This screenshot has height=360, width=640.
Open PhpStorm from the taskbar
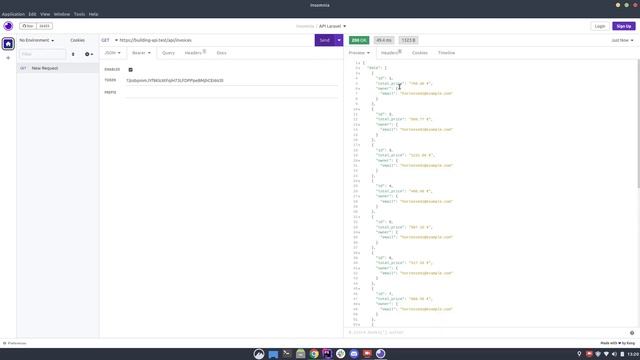(327, 354)
